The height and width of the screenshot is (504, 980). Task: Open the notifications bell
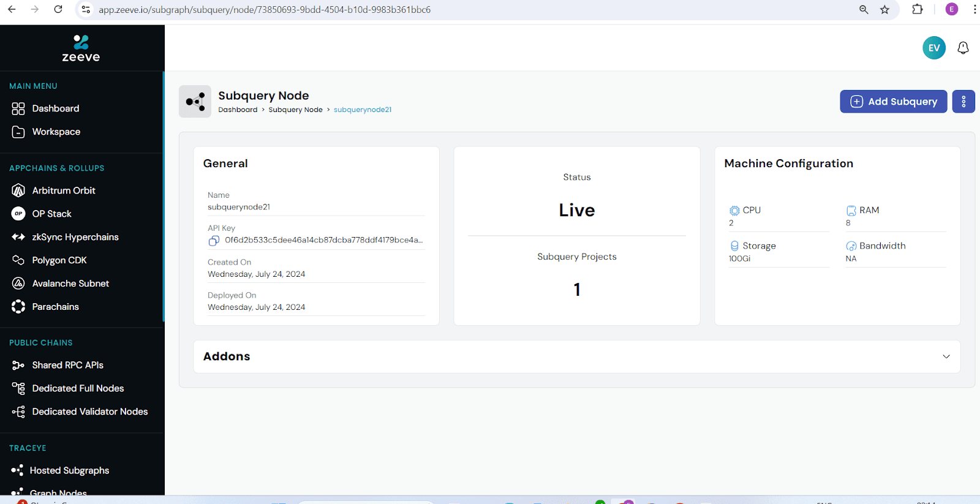click(x=963, y=48)
